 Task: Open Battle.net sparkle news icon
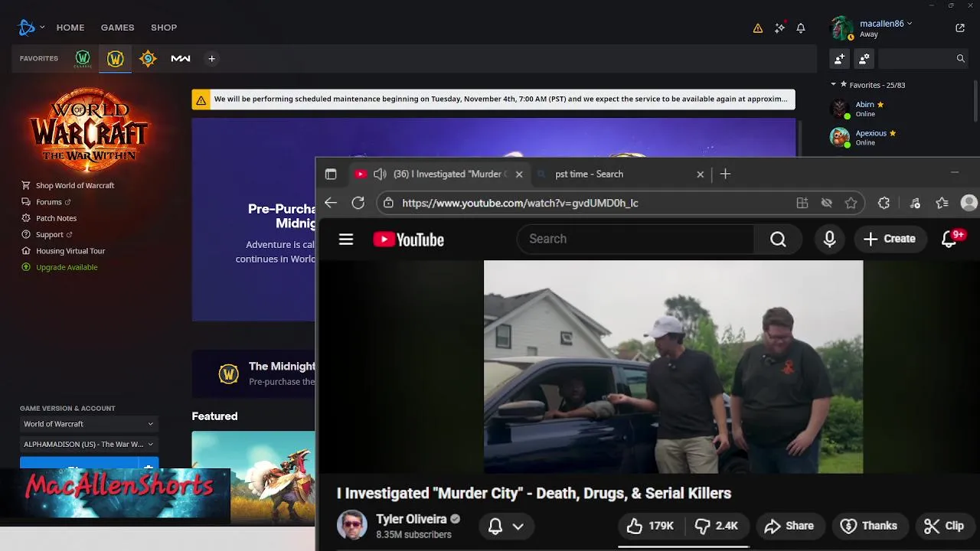779,28
